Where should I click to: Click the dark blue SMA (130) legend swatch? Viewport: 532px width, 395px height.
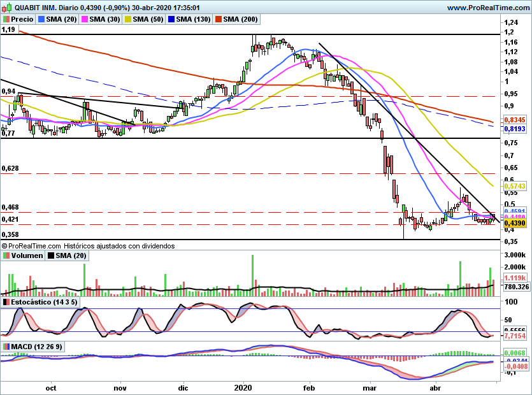(x=171, y=20)
